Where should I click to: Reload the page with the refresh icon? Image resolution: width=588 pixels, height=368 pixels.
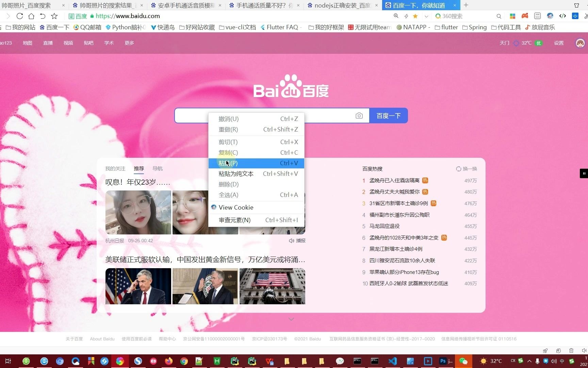coord(20,16)
